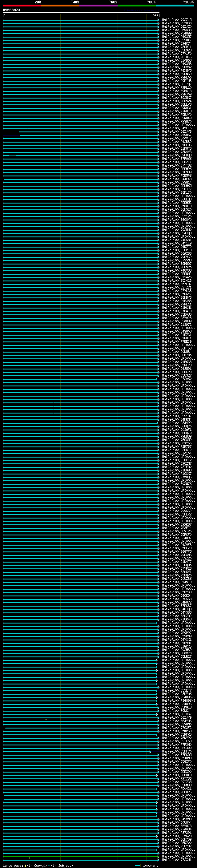Image resolution: width=197 pixels, height=868 pixels.
Task: Open hit UniRef100_P50433
Action: coord(177,30)
